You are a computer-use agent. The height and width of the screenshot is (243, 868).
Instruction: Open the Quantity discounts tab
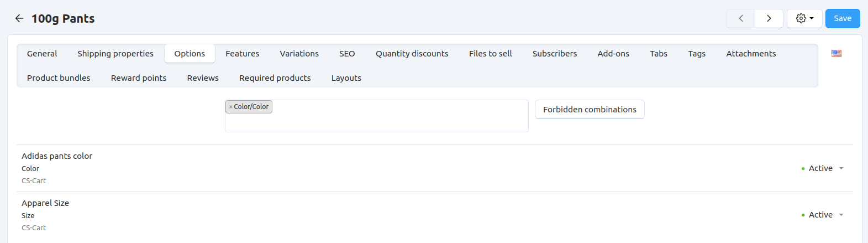click(x=412, y=54)
